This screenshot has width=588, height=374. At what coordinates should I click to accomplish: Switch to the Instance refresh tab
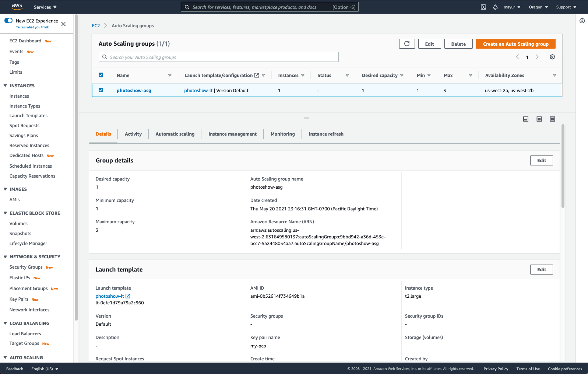326,134
